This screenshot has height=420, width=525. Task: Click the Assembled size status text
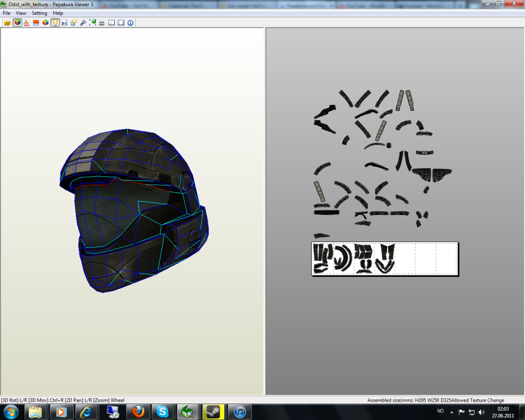435,400
